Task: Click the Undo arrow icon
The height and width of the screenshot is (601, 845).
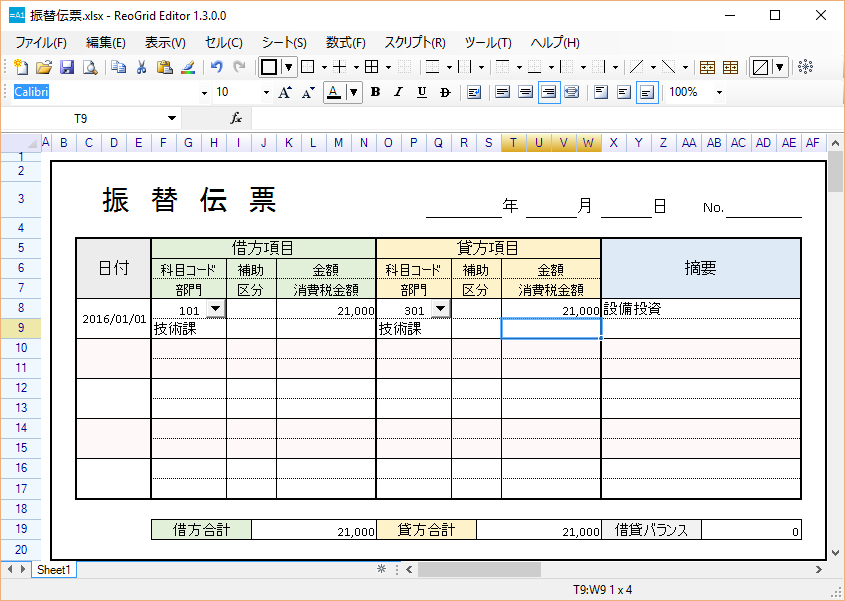Action: 216,67
